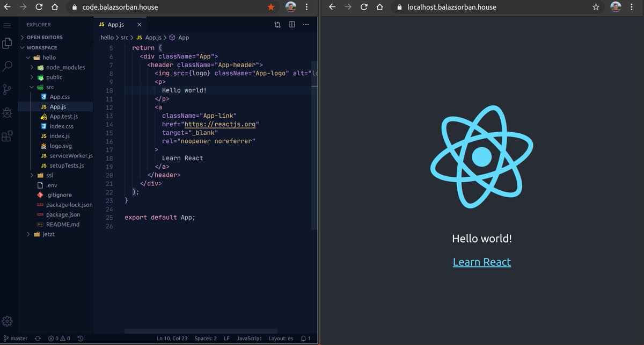The height and width of the screenshot is (345, 644).
Task: Open the Extensions view
Action: point(7,136)
